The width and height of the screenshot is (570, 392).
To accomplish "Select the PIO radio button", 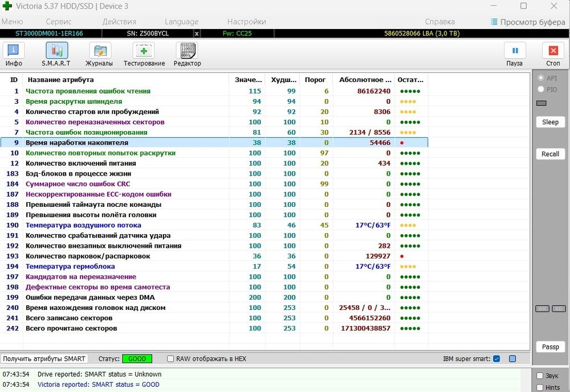I will pyautogui.click(x=541, y=89).
